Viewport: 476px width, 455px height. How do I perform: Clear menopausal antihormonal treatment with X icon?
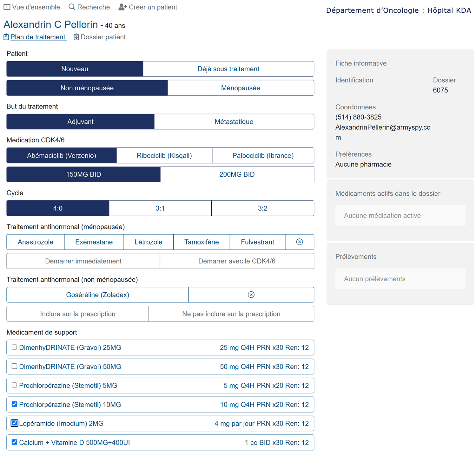pos(299,242)
